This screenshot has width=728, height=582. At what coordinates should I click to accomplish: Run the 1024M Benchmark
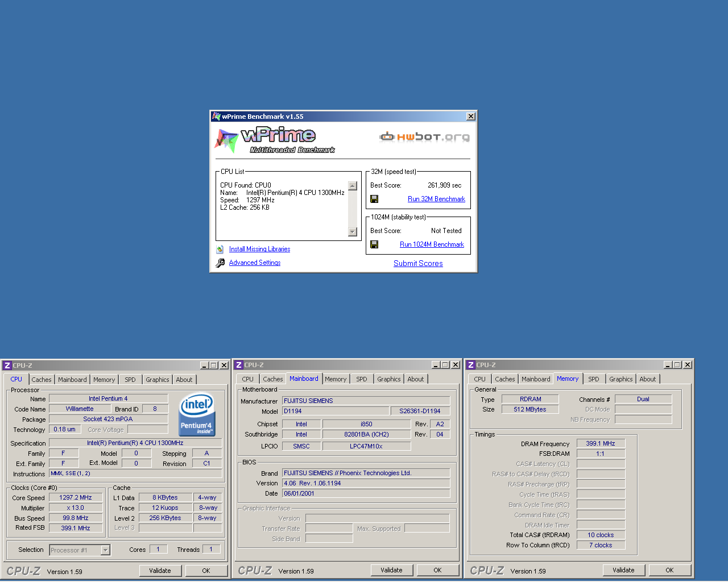pos(432,244)
